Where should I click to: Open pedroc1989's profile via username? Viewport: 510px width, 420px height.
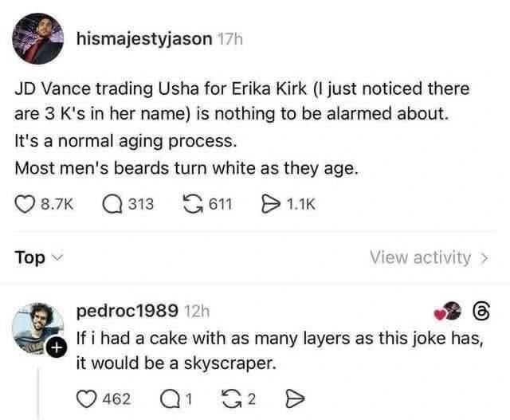click(127, 310)
